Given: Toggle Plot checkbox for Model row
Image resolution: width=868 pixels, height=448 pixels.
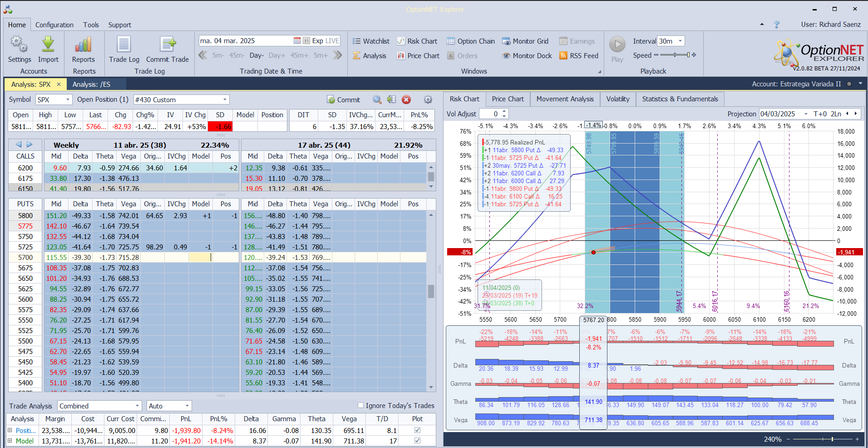Looking at the screenshot, I should coord(417,441).
